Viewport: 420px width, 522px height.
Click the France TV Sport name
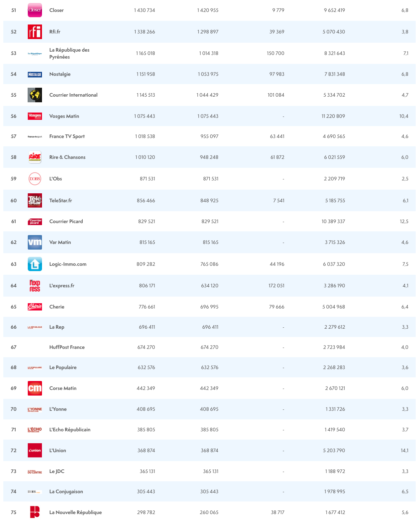[x=67, y=136]
